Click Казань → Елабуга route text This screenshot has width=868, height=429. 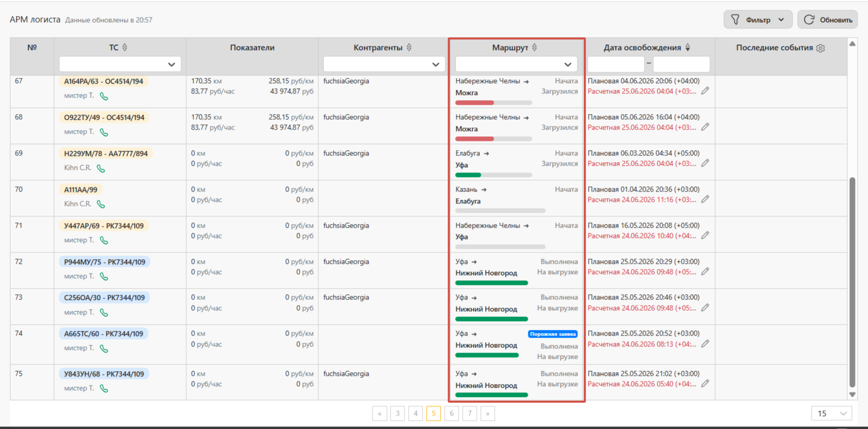pos(471,195)
